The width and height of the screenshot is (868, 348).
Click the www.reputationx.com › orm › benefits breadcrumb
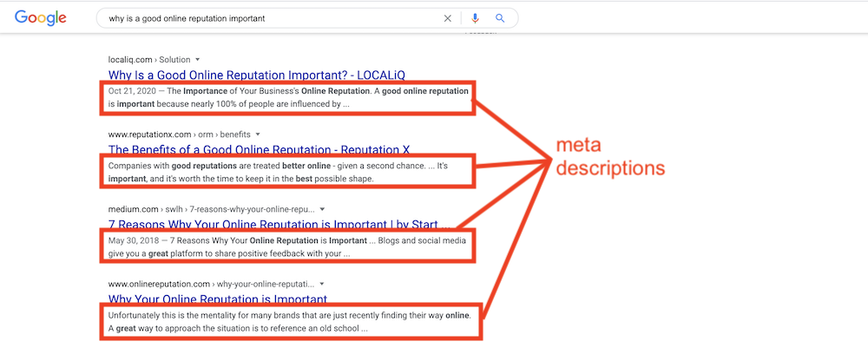click(x=180, y=134)
